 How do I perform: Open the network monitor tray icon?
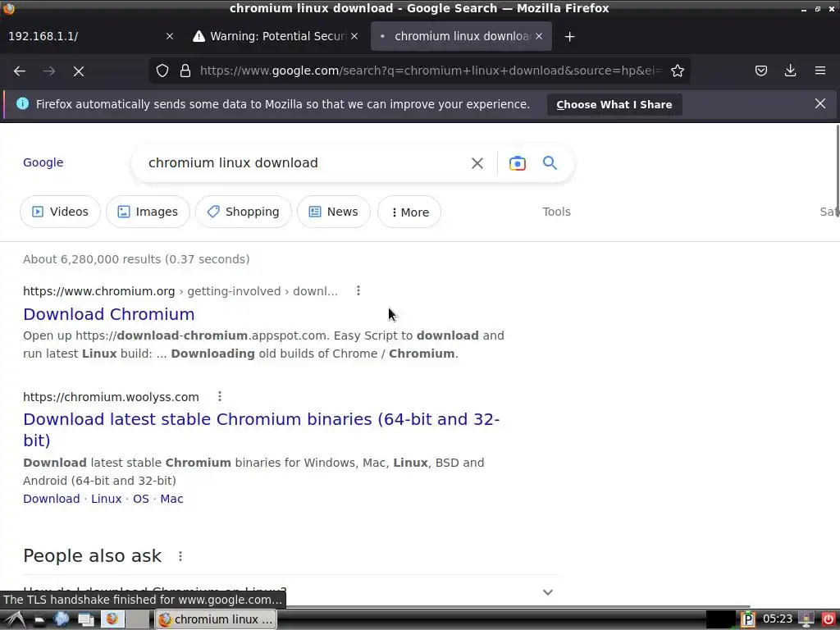[x=806, y=619]
